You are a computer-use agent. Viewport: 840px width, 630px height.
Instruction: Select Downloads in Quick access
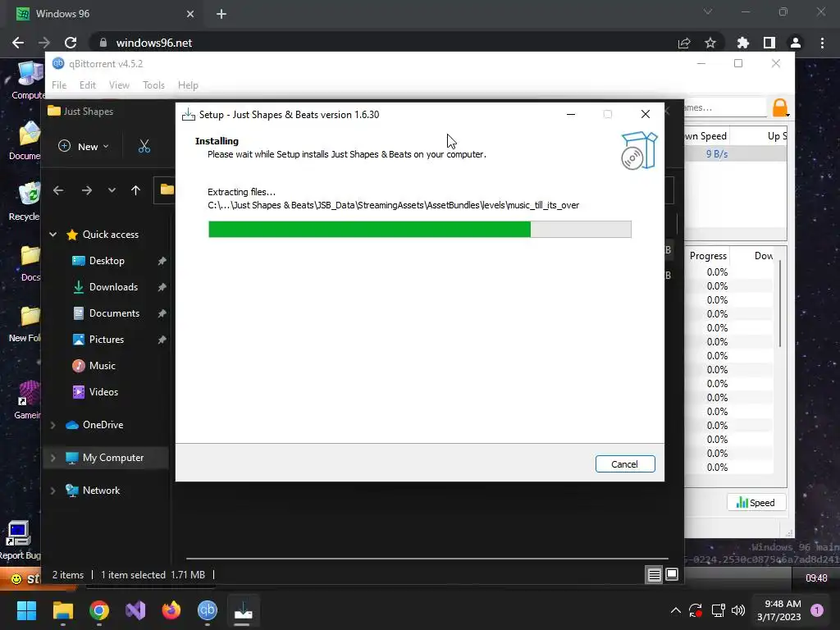click(113, 287)
